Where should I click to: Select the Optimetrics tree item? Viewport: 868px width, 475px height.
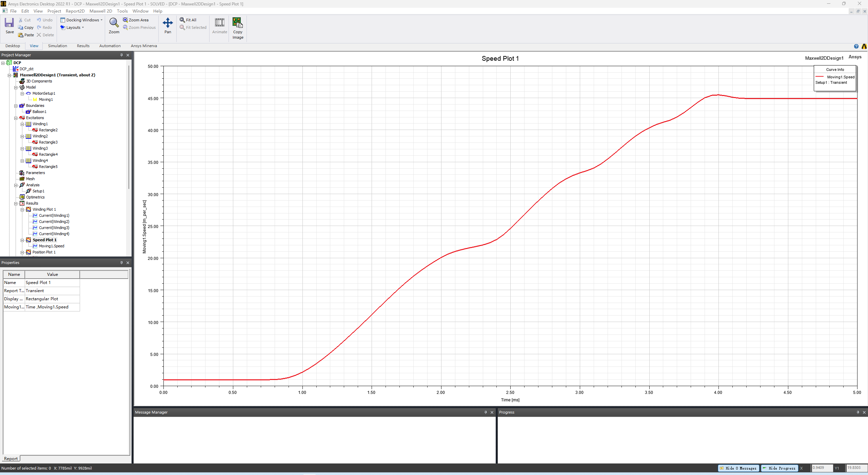35,197
